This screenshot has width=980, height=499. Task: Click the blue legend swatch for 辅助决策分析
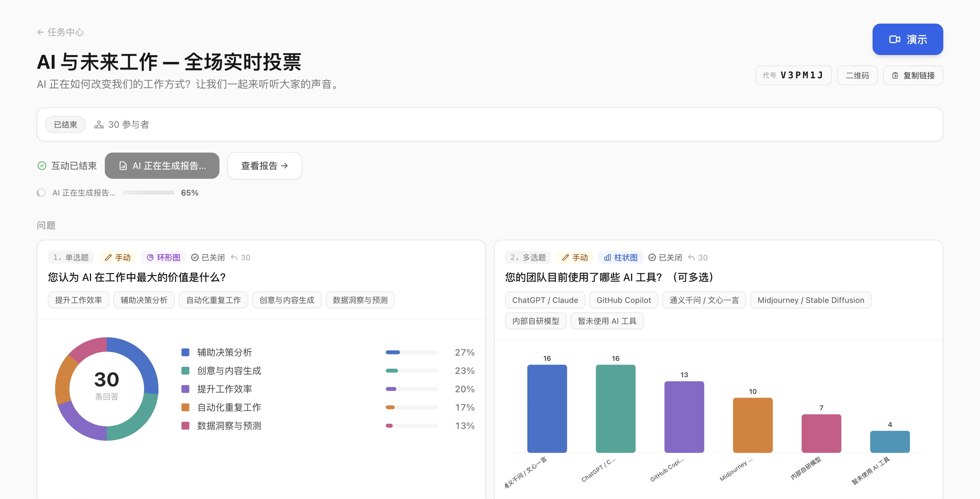pos(186,353)
